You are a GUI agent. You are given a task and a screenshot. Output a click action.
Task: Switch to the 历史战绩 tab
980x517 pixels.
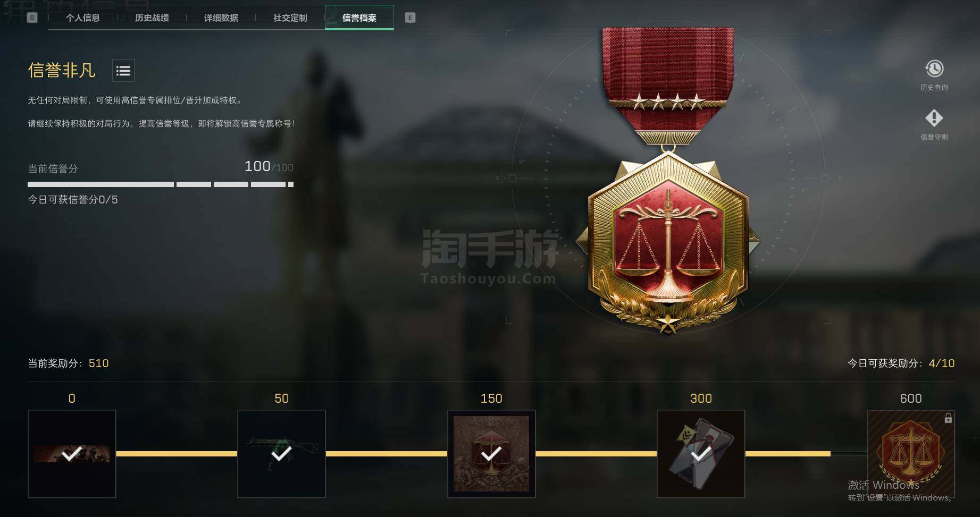(152, 18)
